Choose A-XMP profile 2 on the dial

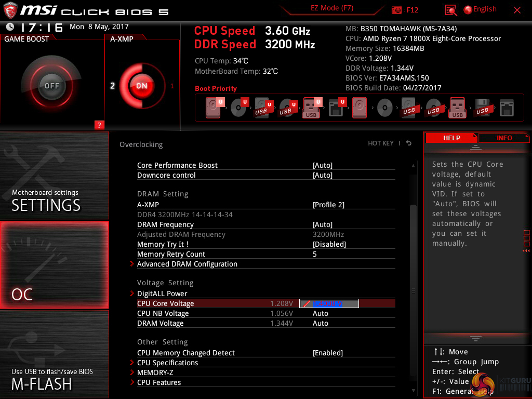pyautogui.click(x=113, y=86)
